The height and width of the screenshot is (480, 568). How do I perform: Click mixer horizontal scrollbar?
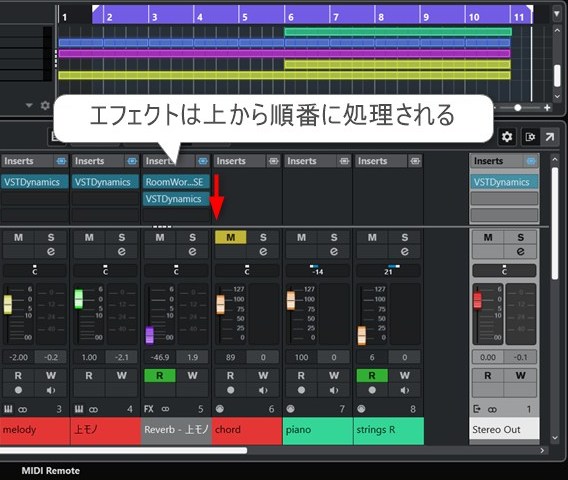click(123, 450)
